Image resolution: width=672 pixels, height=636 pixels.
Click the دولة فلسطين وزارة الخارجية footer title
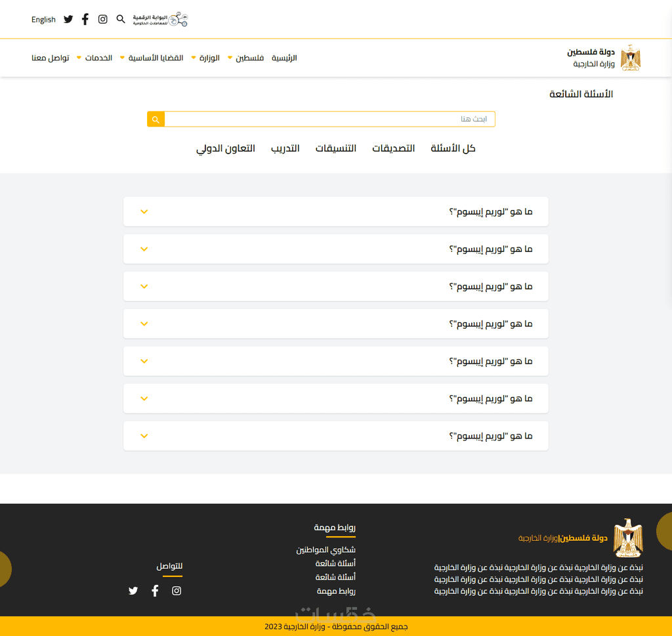click(563, 538)
